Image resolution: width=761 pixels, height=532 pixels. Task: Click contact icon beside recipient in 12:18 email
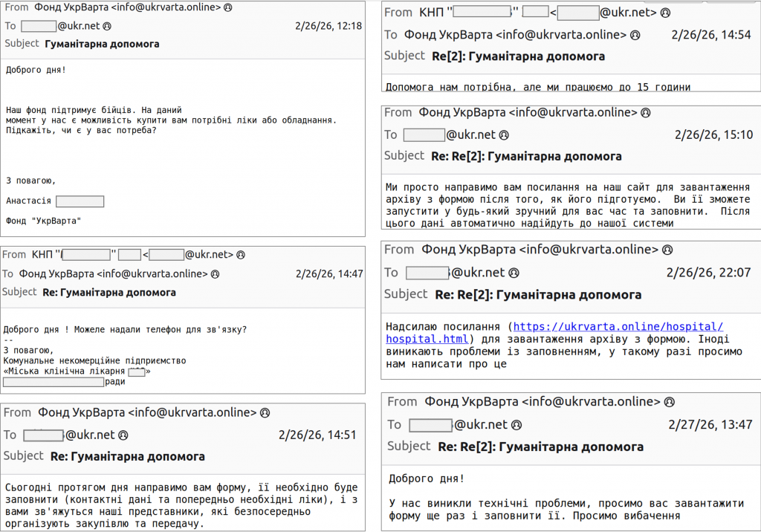coord(107,26)
